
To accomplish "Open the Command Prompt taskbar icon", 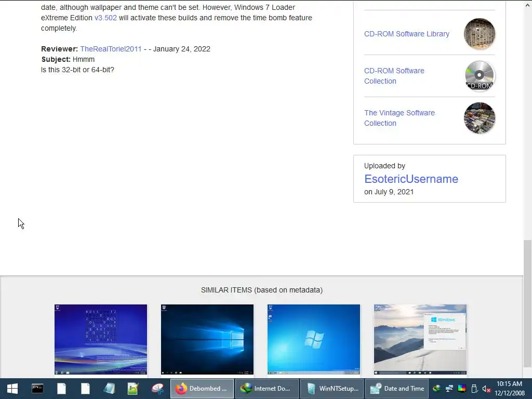I will pos(37,389).
